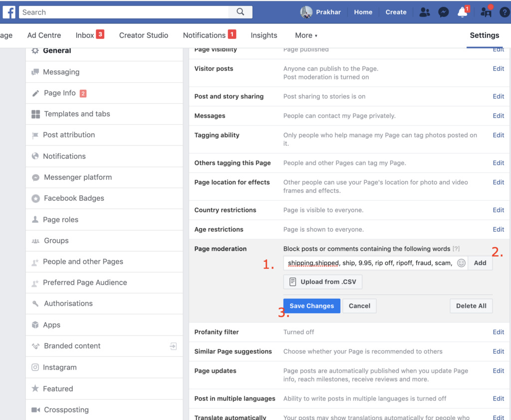Click the Home link in top bar
This screenshot has height=420, width=511.
pos(363,12)
